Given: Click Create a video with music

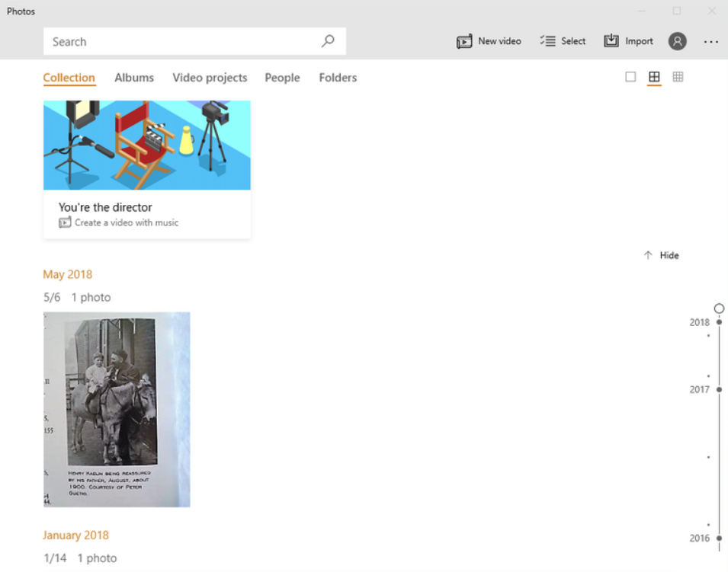Looking at the screenshot, I should point(119,222).
